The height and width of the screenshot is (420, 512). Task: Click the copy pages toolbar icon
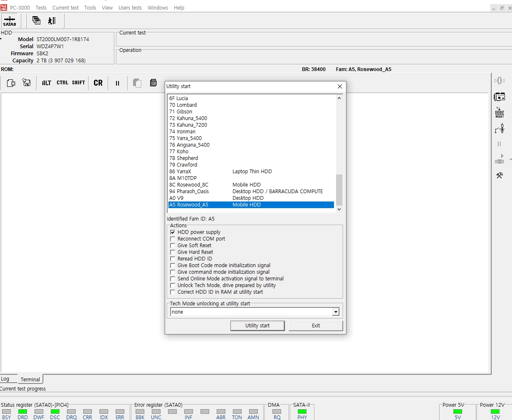pos(137,83)
